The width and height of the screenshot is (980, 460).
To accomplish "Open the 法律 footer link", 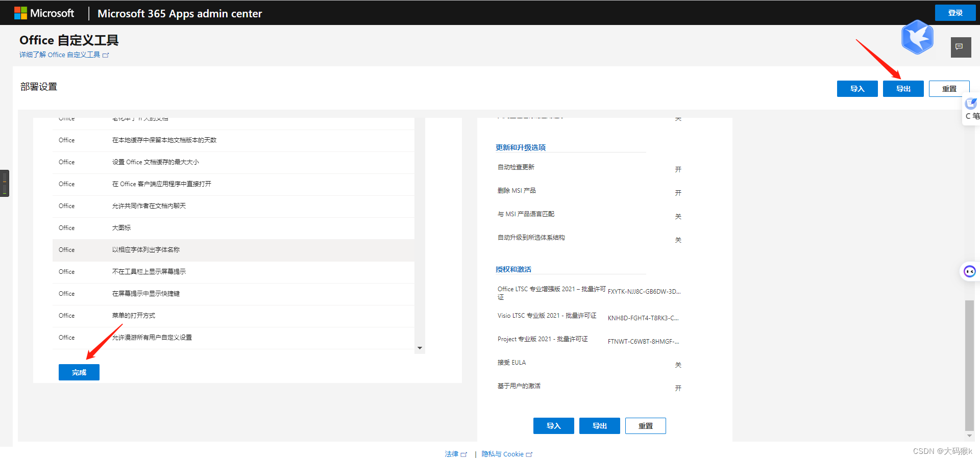I will coord(455,454).
